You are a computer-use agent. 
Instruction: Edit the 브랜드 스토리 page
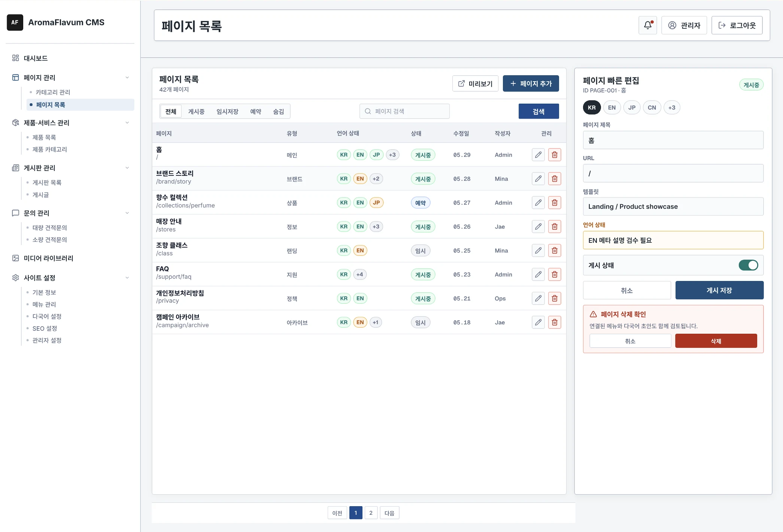(x=538, y=179)
